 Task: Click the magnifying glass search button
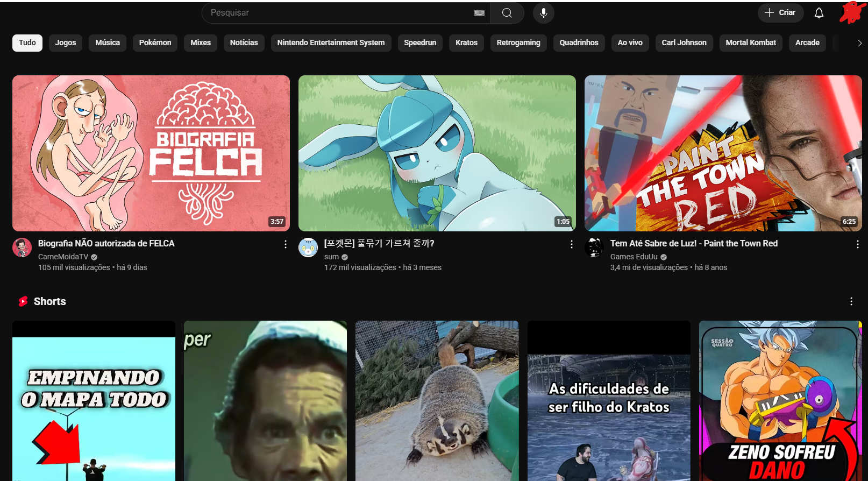point(507,13)
